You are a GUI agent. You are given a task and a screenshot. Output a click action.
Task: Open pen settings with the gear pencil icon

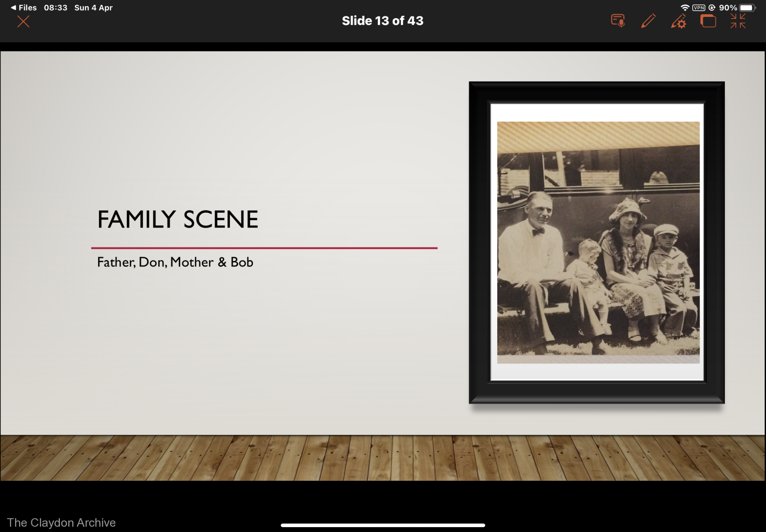coord(679,21)
